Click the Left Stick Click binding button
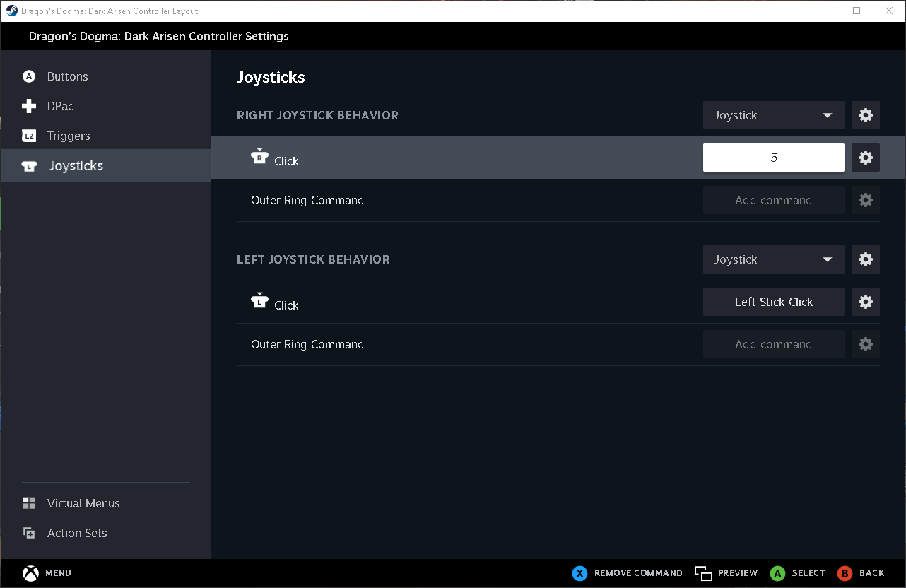Screen dimensions: 906x588 tap(774, 302)
